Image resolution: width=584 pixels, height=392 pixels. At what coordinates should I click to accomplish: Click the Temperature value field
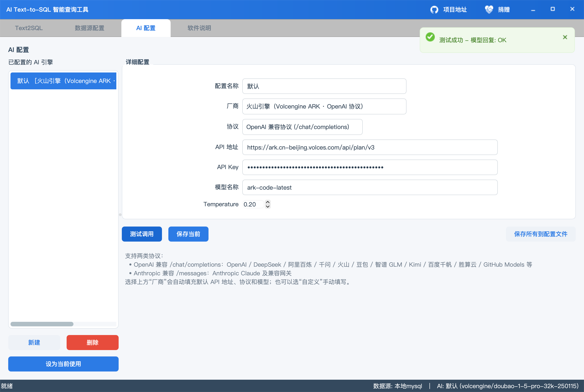coord(253,204)
